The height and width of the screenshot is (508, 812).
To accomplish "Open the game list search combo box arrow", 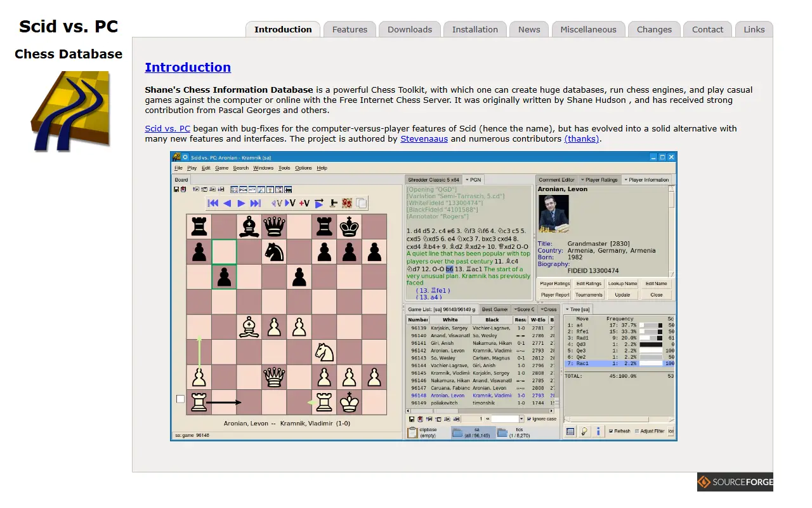I will [521, 419].
